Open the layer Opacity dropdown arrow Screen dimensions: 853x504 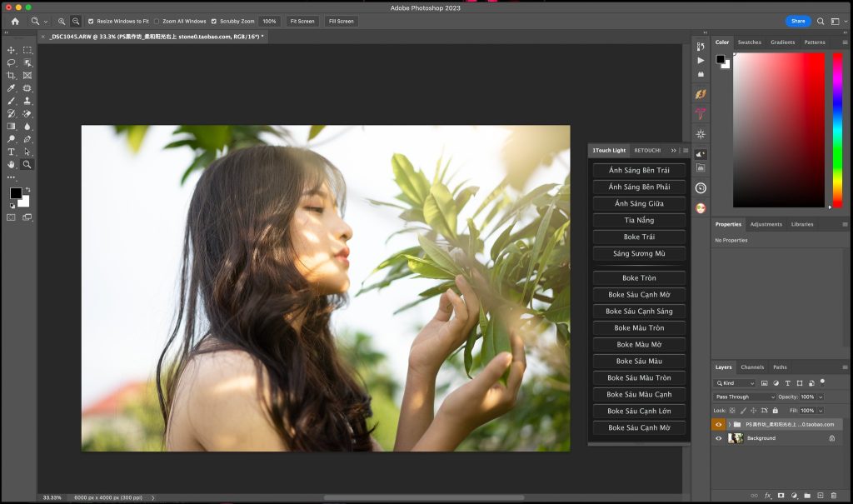point(821,397)
